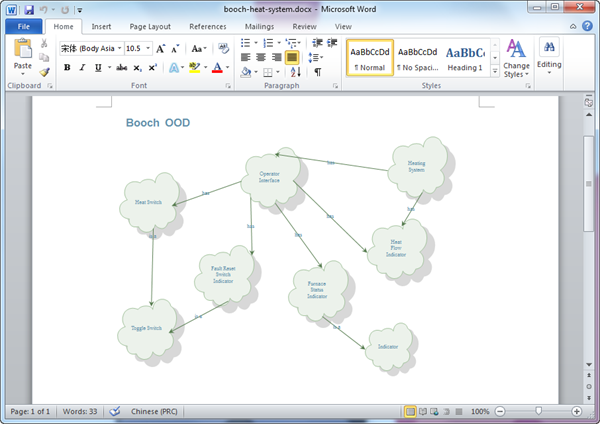Click Grow Font icon
Image resolution: width=600 pixels, height=424 pixels.
(x=160, y=49)
